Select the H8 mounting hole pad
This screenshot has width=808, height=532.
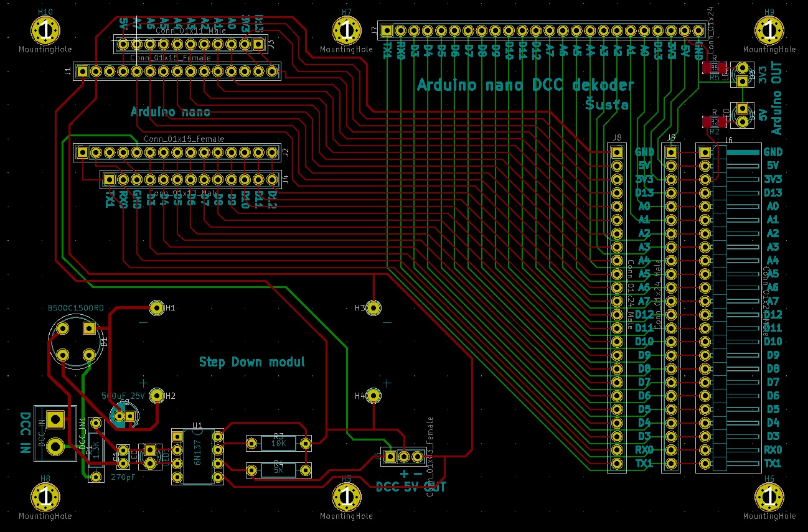[45, 497]
